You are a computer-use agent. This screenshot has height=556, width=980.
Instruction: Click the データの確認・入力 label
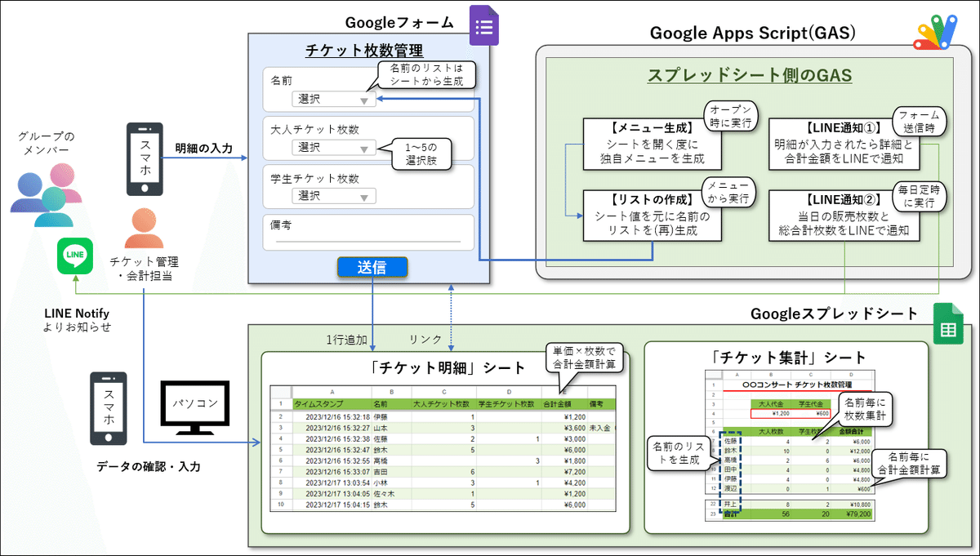(147, 466)
